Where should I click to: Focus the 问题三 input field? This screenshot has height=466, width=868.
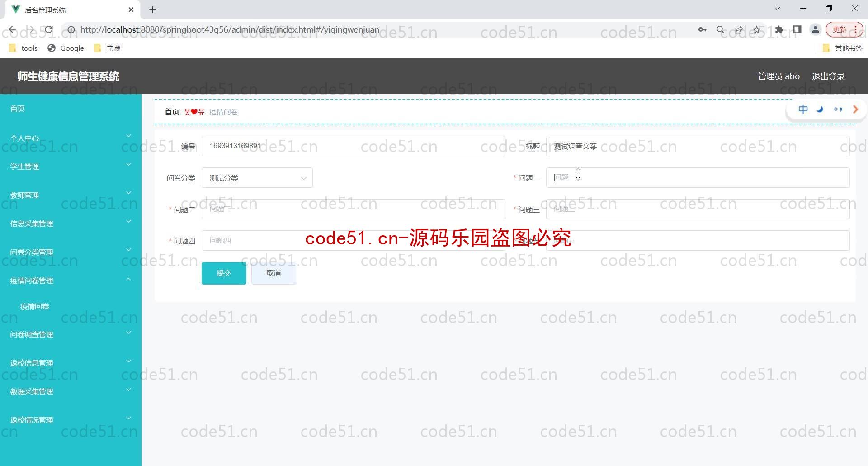click(x=698, y=209)
